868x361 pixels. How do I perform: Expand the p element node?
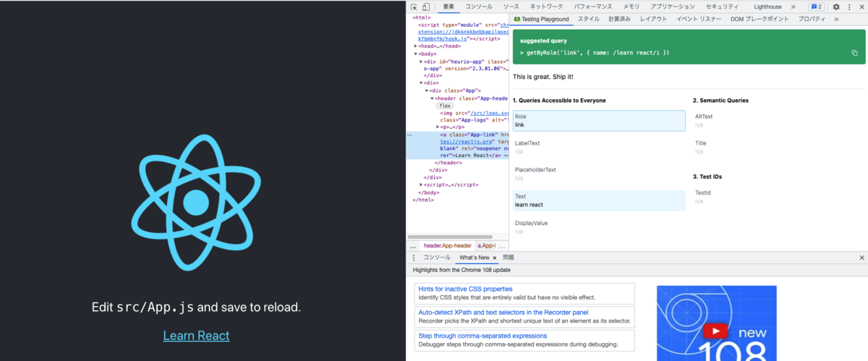pyautogui.click(x=438, y=127)
